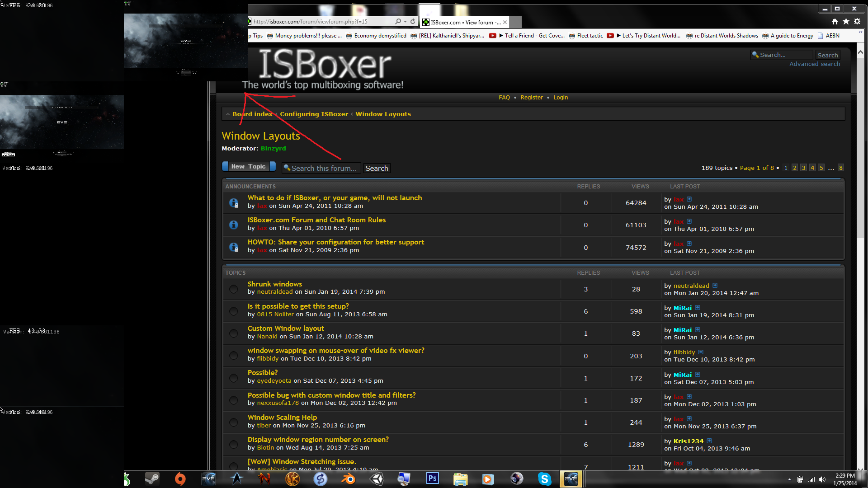The height and width of the screenshot is (488, 868).
Task: Open 'Money problems!!! please' favorite
Action: [x=304, y=36]
